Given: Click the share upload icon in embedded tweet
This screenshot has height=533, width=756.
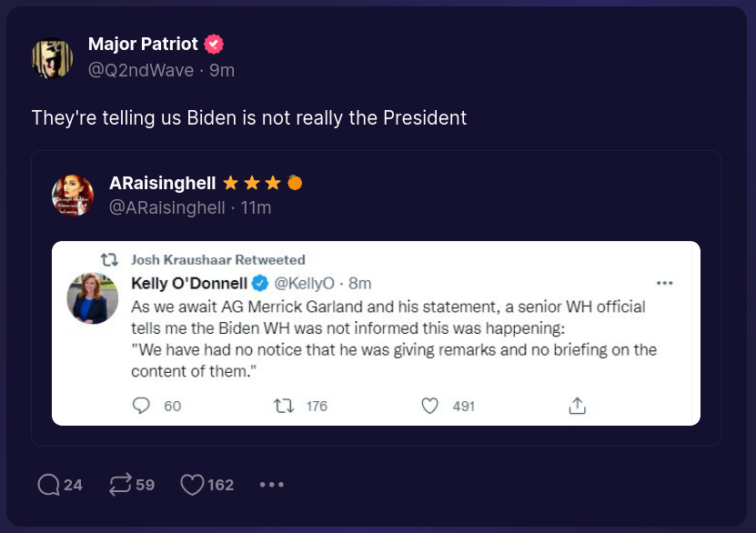Looking at the screenshot, I should [577, 406].
